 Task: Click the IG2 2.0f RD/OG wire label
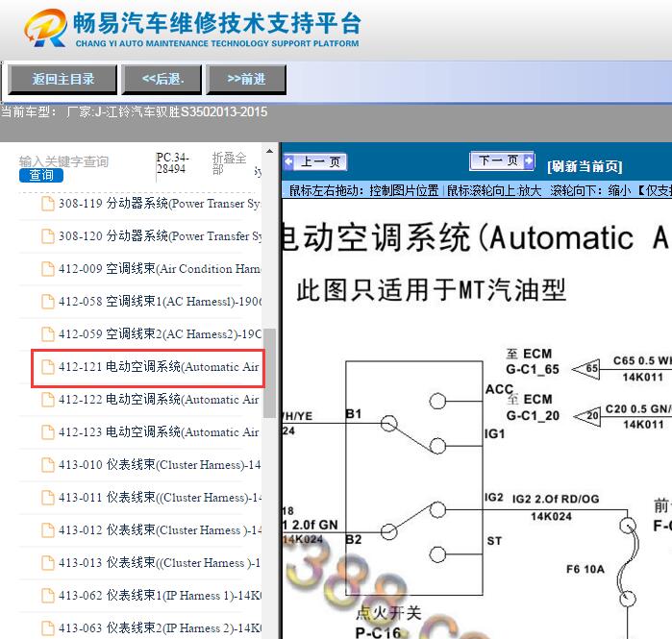coord(556,499)
